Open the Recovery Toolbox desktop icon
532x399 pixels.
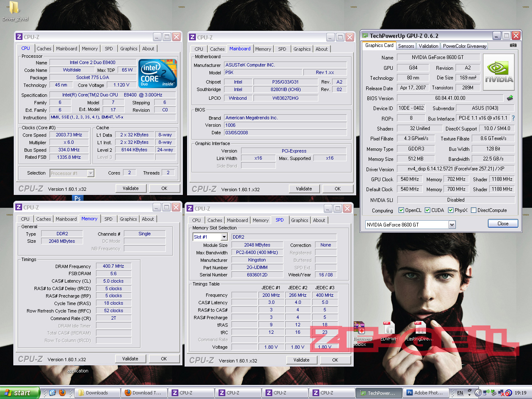360,333
